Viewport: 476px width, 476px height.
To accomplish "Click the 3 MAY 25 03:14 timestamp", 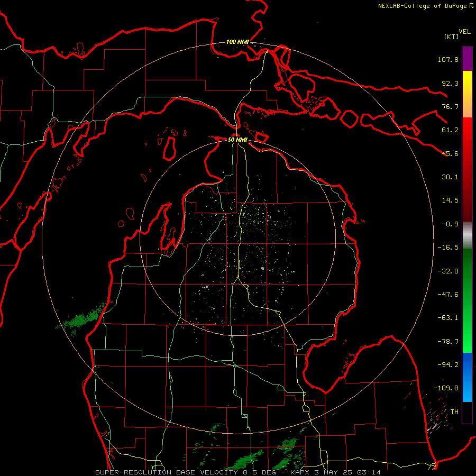I will (347, 472).
